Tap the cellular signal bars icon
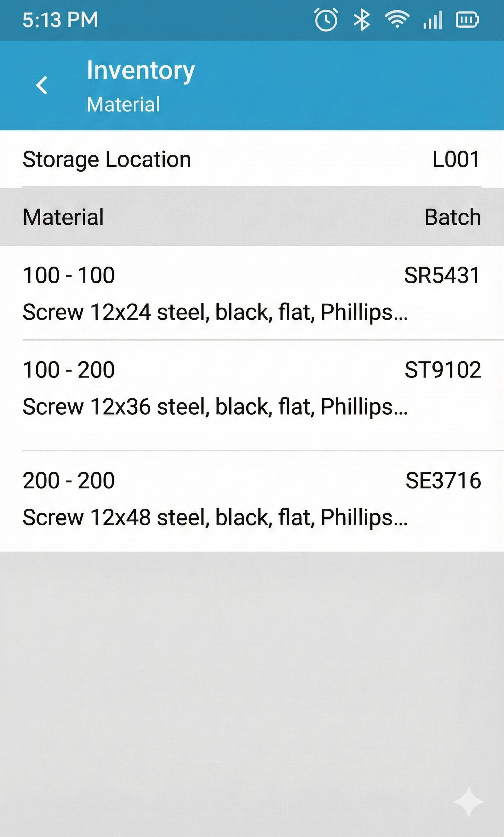This screenshot has width=504, height=837. click(433, 20)
